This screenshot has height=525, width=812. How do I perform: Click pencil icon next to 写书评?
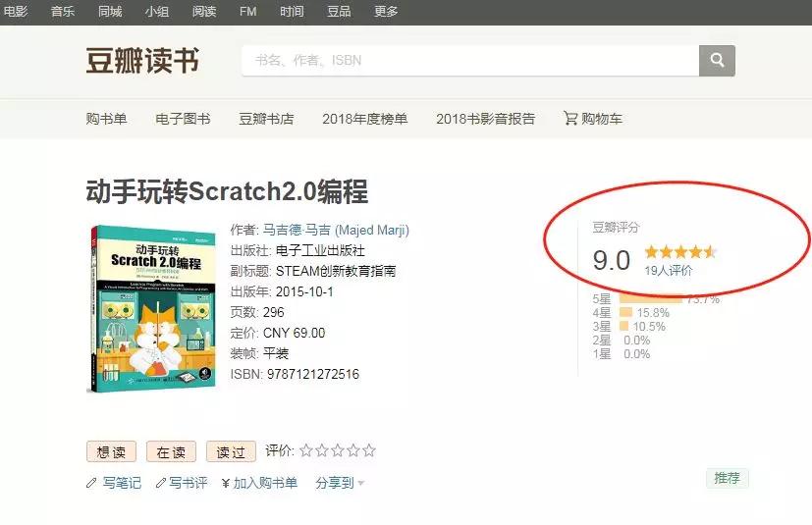(161, 483)
